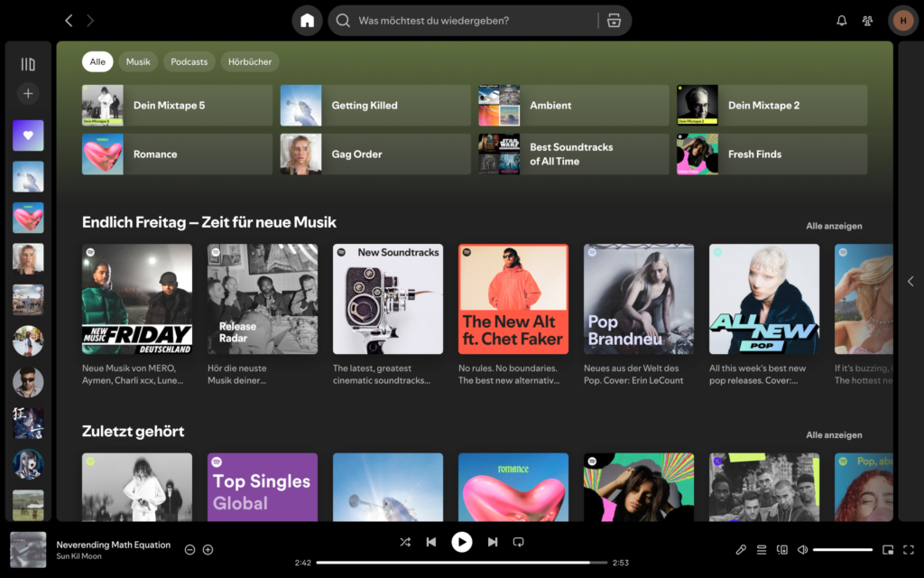
Task: Open the Lyrics (microphone) icon
Action: click(x=742, y=549)
